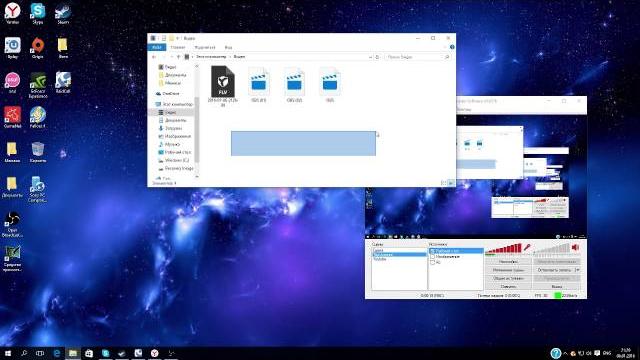
Task: Open dropdown arrow beside stop recording button
Action: 577,270
